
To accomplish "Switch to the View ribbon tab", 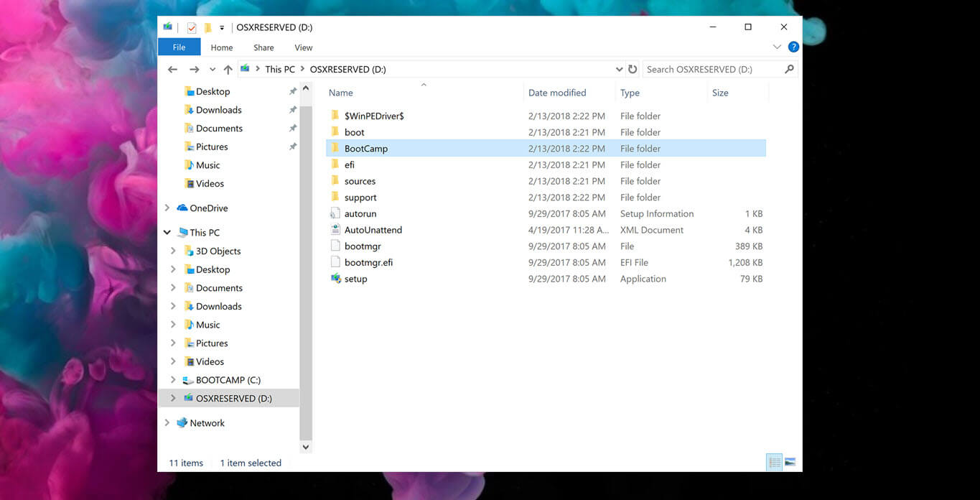I will coord(304,47).
